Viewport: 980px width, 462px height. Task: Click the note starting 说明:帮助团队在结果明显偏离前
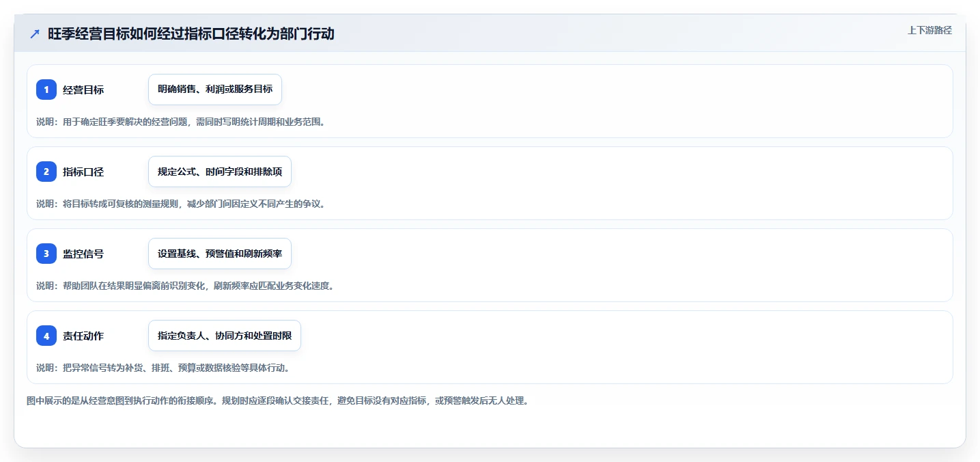[185, 286]
